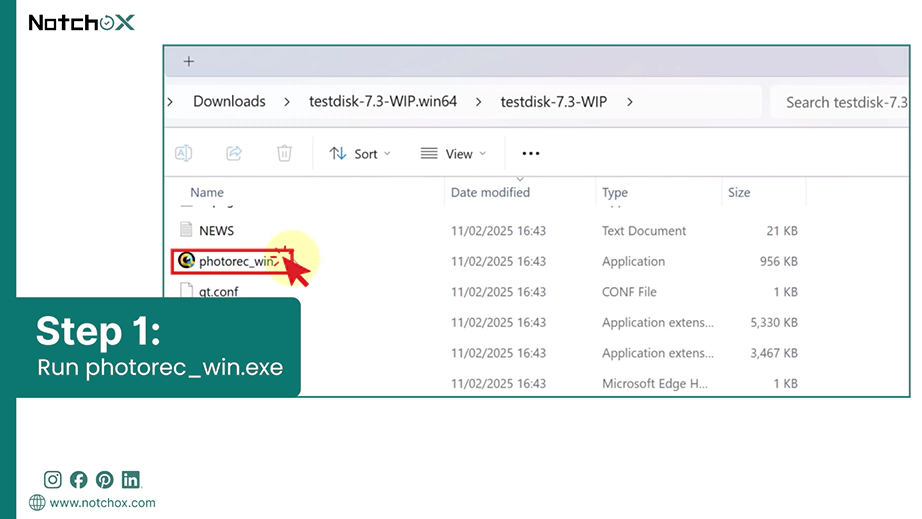
Task: Open the www.notchox.com link
Action: [x=102, y=503]
